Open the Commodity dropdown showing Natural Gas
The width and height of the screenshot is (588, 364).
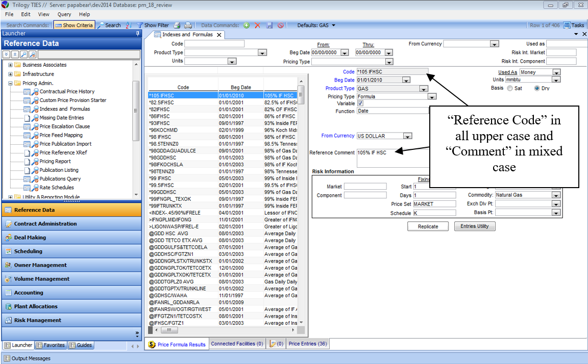point(555,195)
